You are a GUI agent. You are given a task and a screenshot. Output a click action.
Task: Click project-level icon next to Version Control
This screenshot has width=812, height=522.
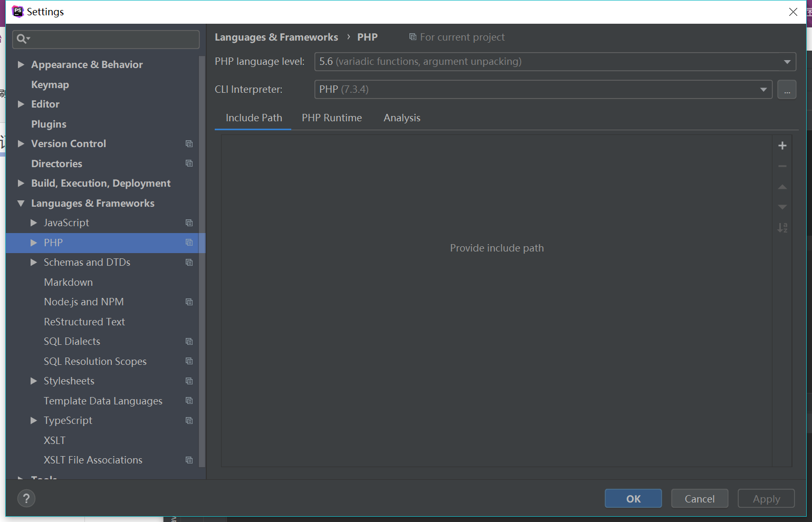[x=189, y=143]
